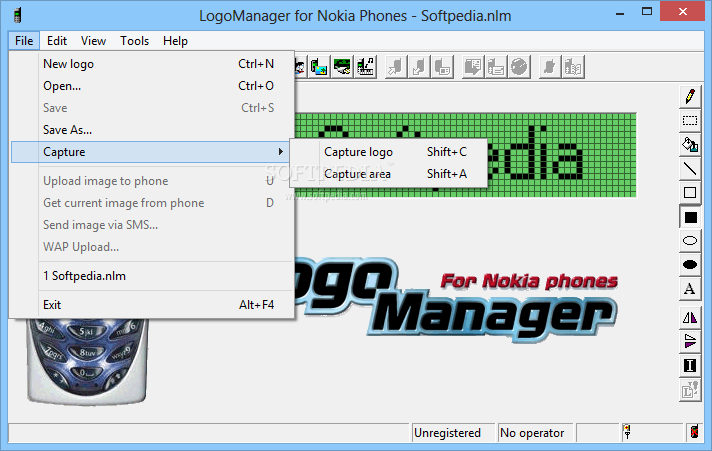Viewport: 712px width, 451px height.
Task: Click the greyed Save menu entry
Action: point(152,108)
